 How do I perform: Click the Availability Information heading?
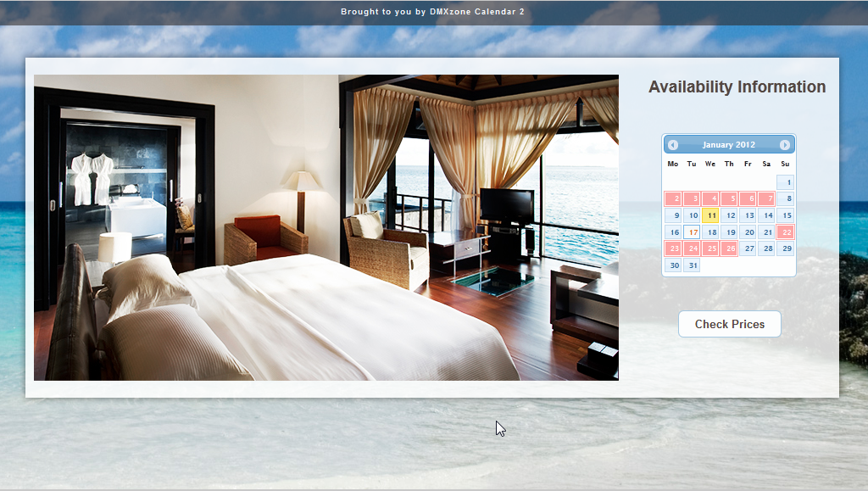tap(737, 86)
